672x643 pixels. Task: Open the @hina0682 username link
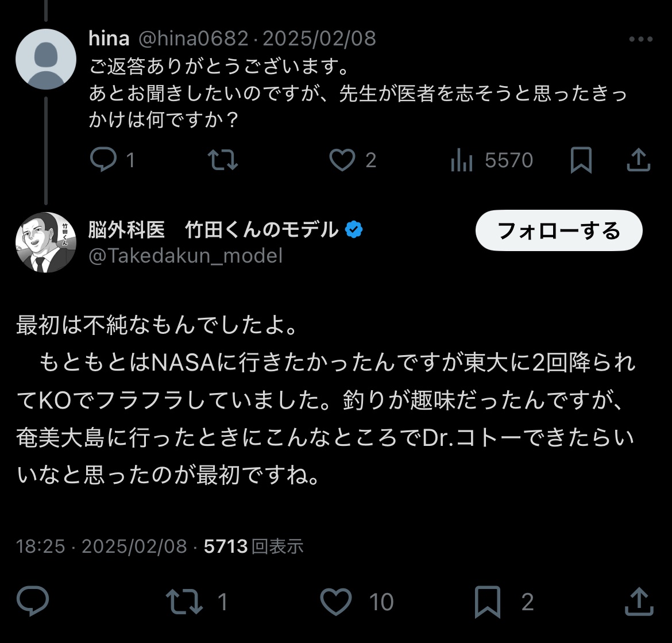pos(195,38)
